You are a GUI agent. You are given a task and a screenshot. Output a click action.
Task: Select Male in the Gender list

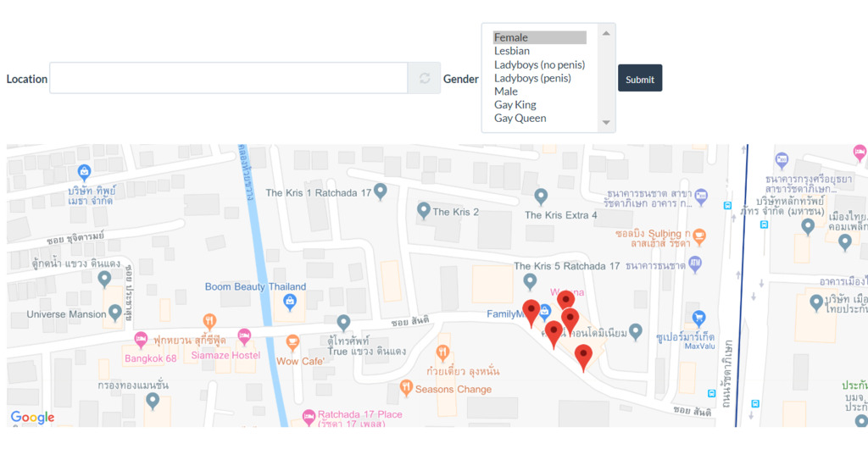pos(539,91)
